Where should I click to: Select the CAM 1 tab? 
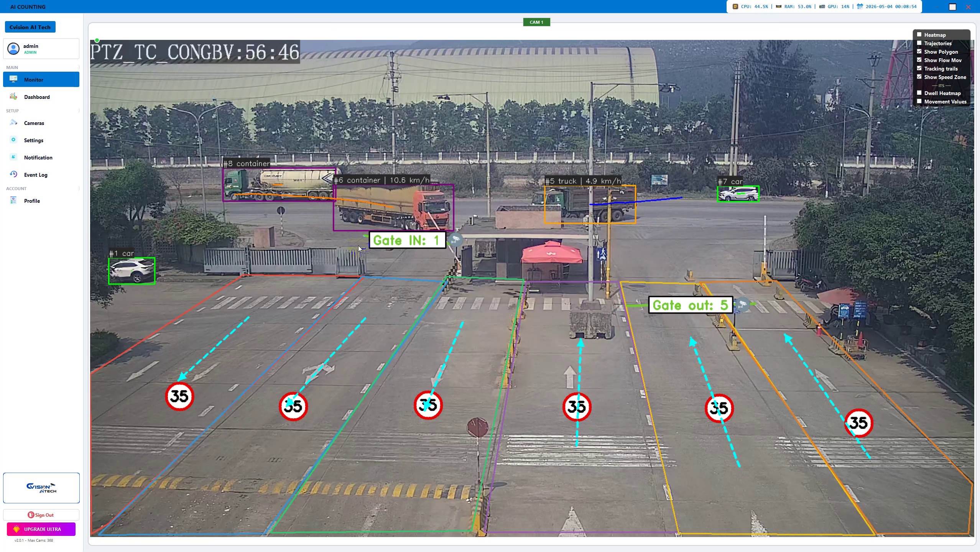pyautogui.click(x=536, y=22)
